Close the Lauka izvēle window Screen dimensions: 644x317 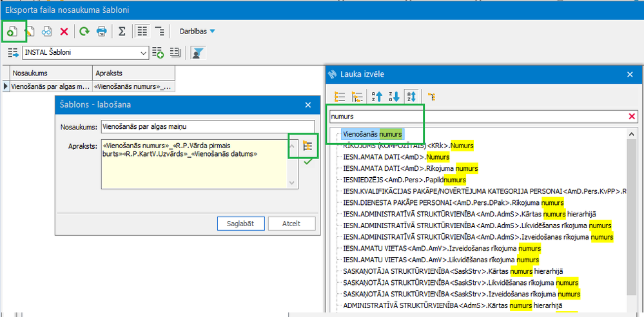coord(630,74)
